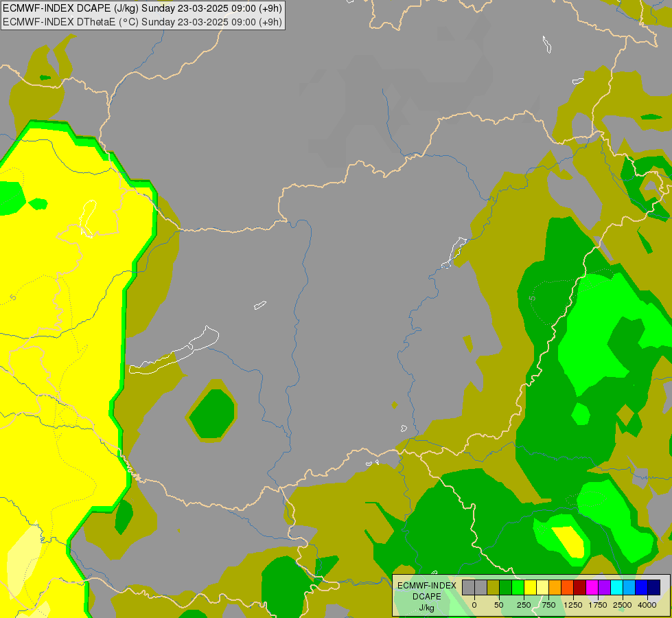Select the pure blue legend swatch
Screen dimensions: 672x618
click(x=642, y=587)
